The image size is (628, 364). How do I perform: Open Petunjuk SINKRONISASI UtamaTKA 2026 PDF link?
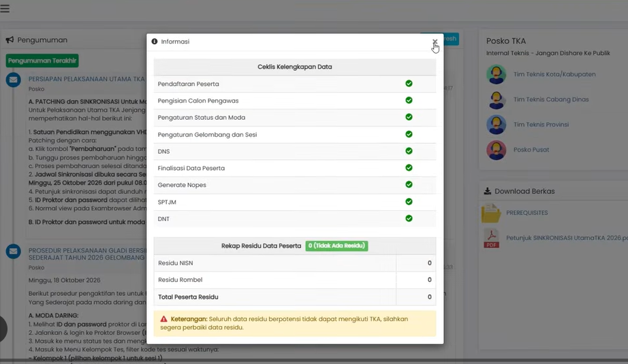567,238
